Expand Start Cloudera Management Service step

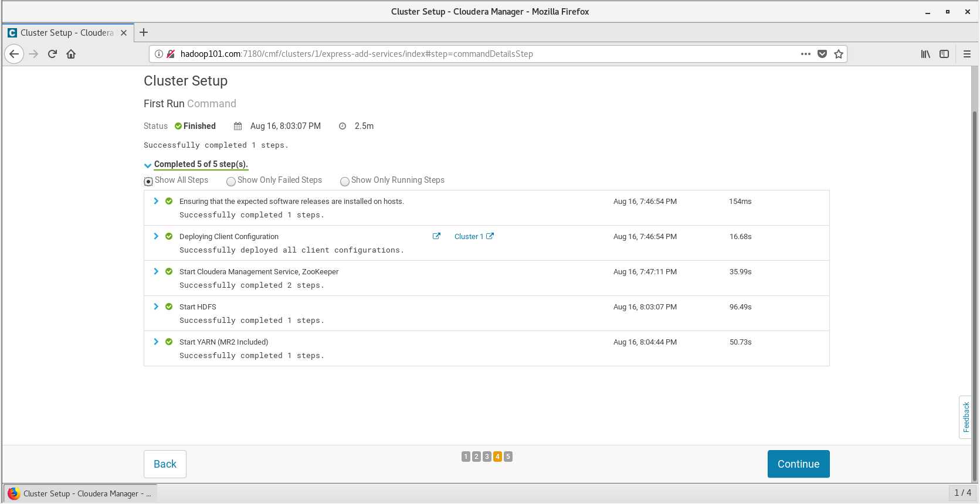pos(156,271)
